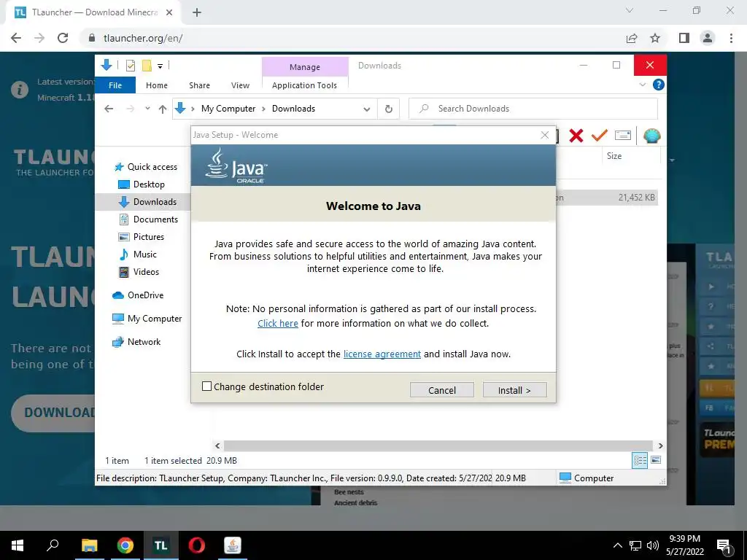
Task: Open the license agreement link
Action: click(x=382, y=354)
